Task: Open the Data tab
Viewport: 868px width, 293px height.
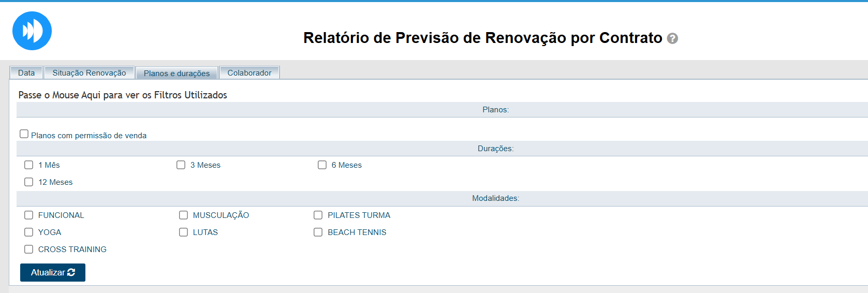Action: (x=26, y=73)
